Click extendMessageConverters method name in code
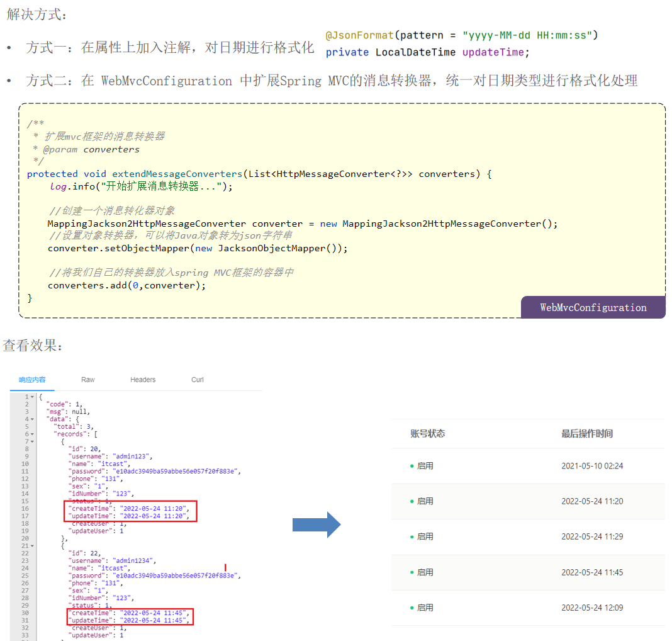This screenshot has height=641, width=672. click(177, 174)
